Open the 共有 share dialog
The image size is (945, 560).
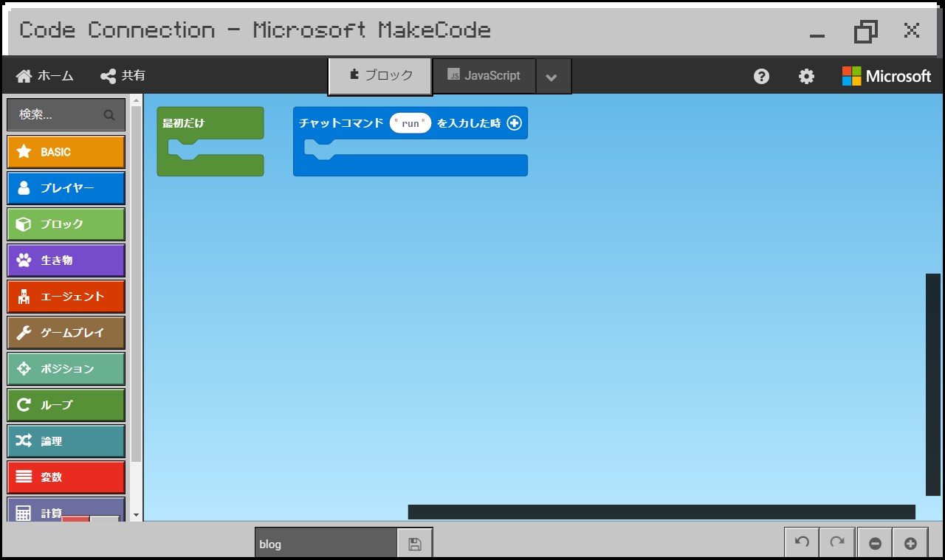tap(123, 76)
